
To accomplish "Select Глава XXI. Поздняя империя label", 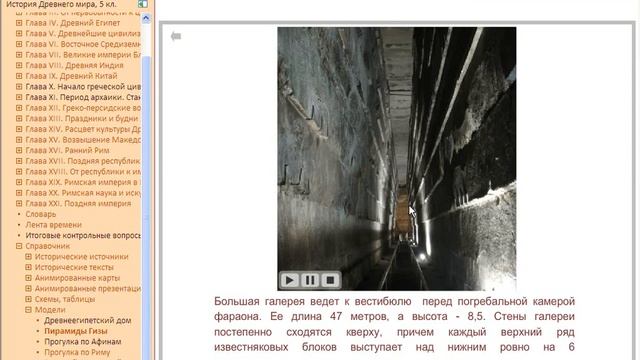I will (x=78, y=203).
